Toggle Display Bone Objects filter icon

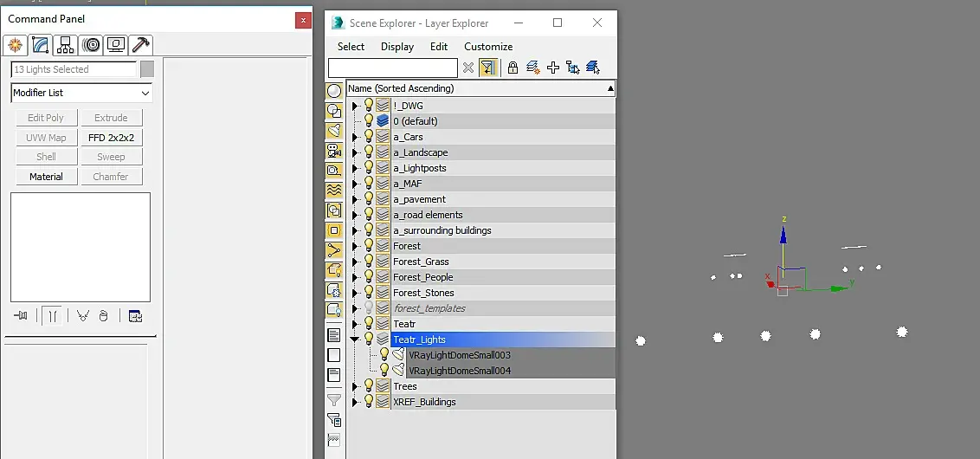(x=334, y=251)
